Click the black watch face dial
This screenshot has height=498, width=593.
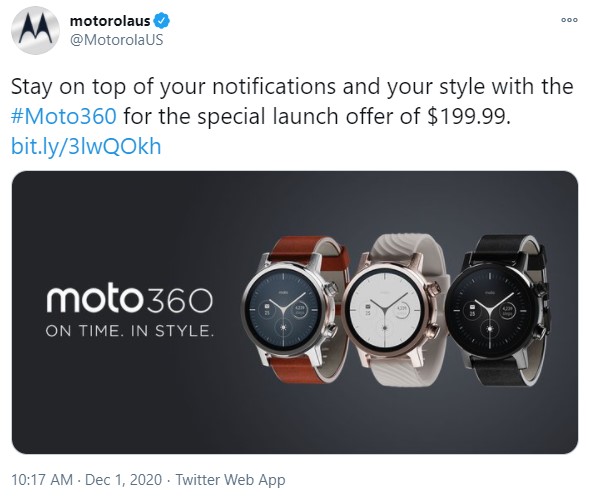point(491,310)
